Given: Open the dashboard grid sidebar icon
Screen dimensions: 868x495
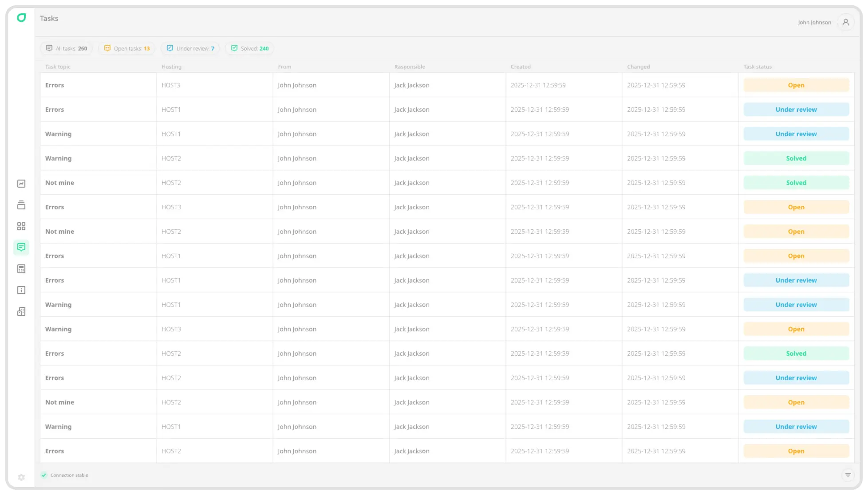Looking at the screenshot, I should tap(21, 226).
